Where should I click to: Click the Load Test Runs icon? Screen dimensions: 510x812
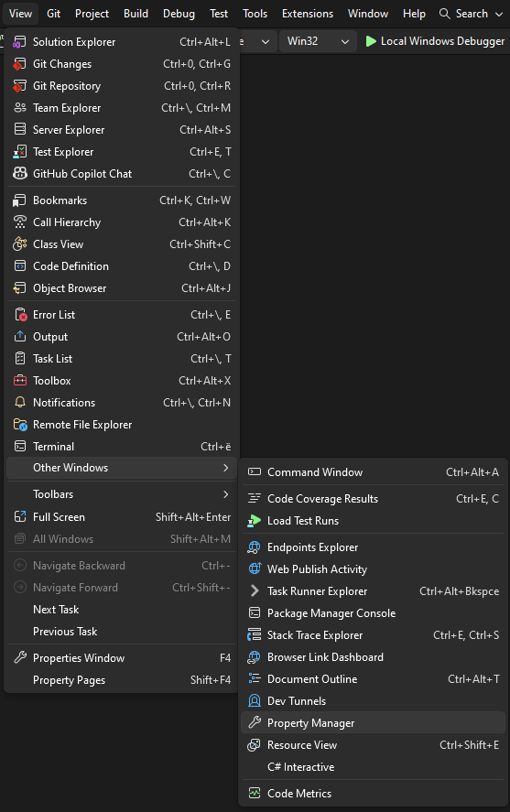255,521
